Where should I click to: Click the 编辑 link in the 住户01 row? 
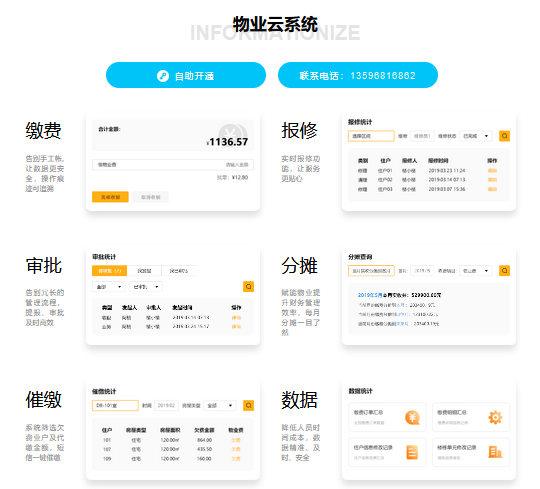coord(492,170)
